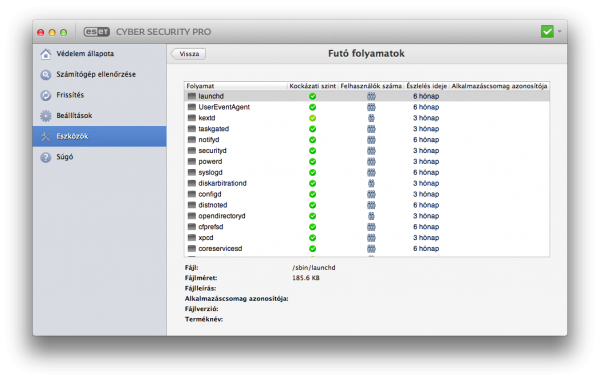
Task: Click the ESET logo in title bar
Action: coord(97,32)
